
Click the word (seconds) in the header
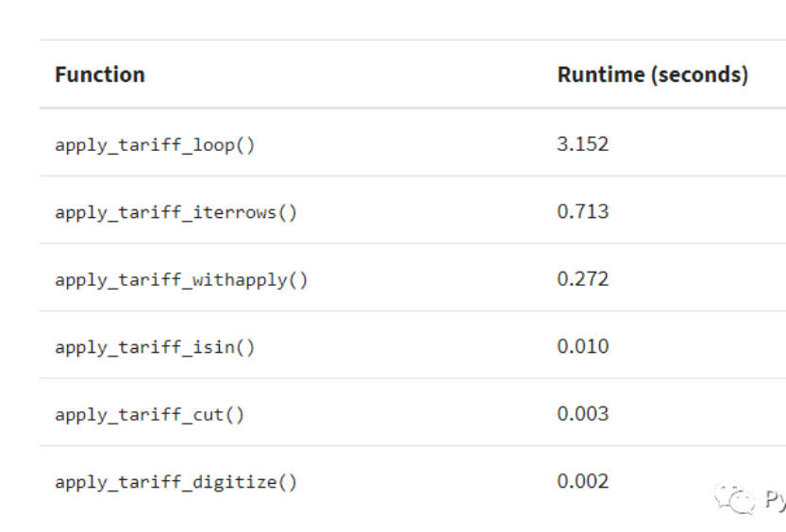700,75
